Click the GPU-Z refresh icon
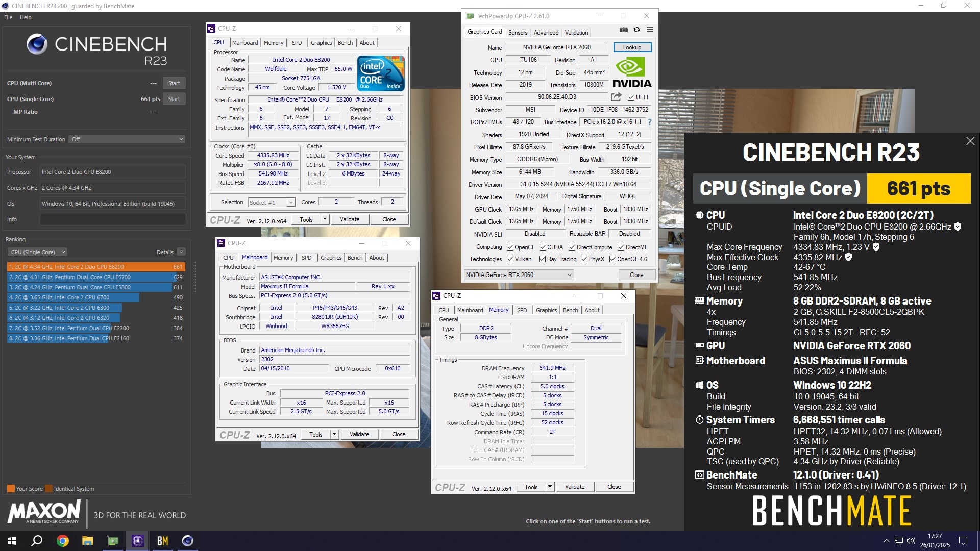The width and height of the screenshot is (980, 551). pos(636,30)
